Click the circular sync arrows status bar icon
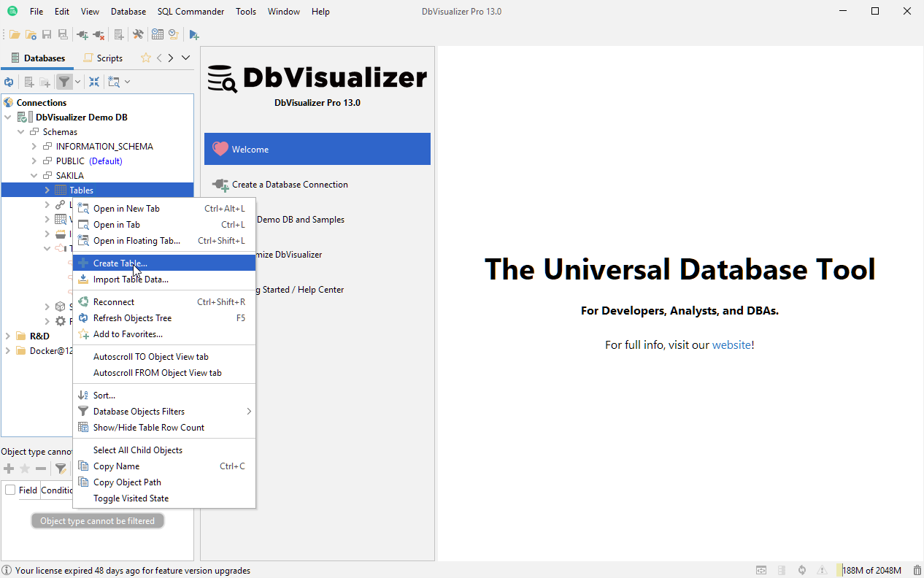This screenshot has height=578, width=924. click(x=802, y=570)
